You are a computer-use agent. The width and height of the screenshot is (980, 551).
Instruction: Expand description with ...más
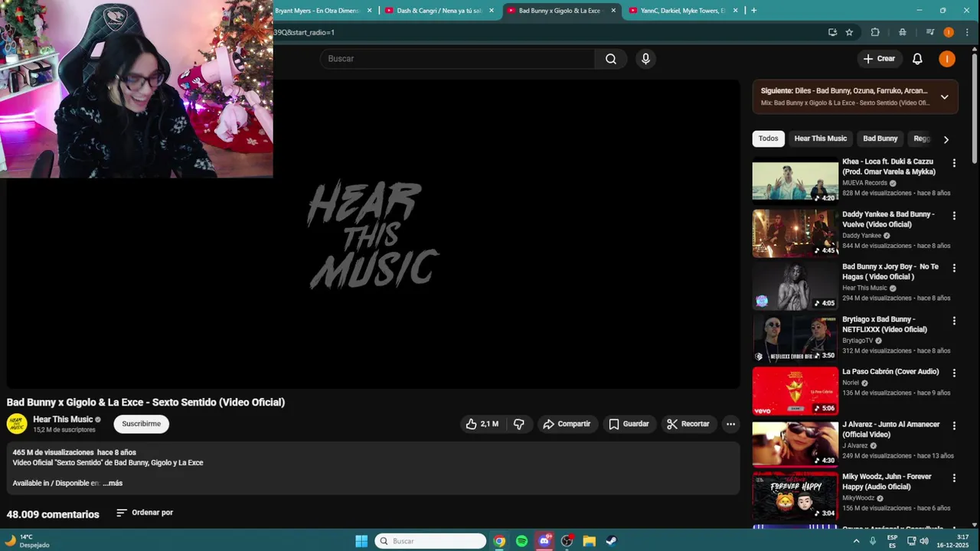coord(113,484)
